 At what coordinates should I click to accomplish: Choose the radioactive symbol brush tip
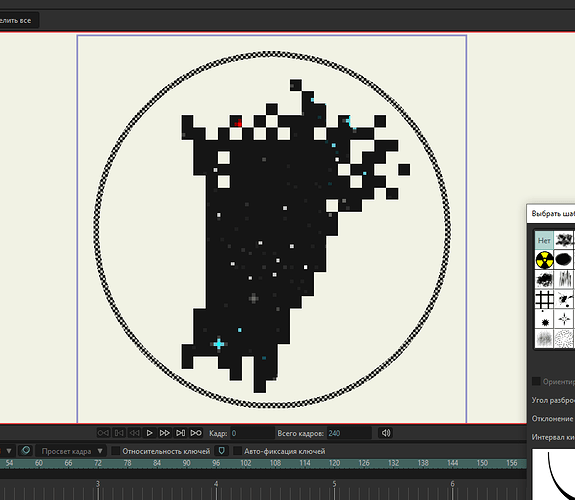click(x=544, y=260)
